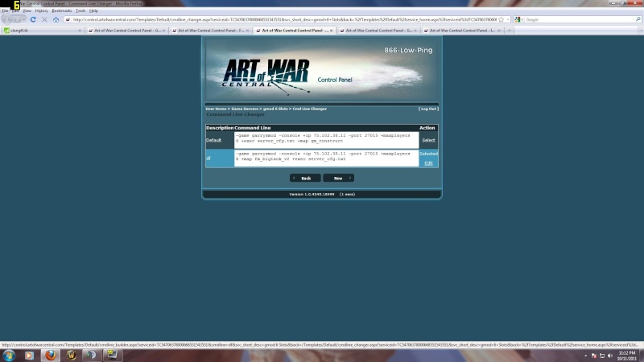
Task: Open World of Warcraft from the taskbar
Action: [71, 355]
